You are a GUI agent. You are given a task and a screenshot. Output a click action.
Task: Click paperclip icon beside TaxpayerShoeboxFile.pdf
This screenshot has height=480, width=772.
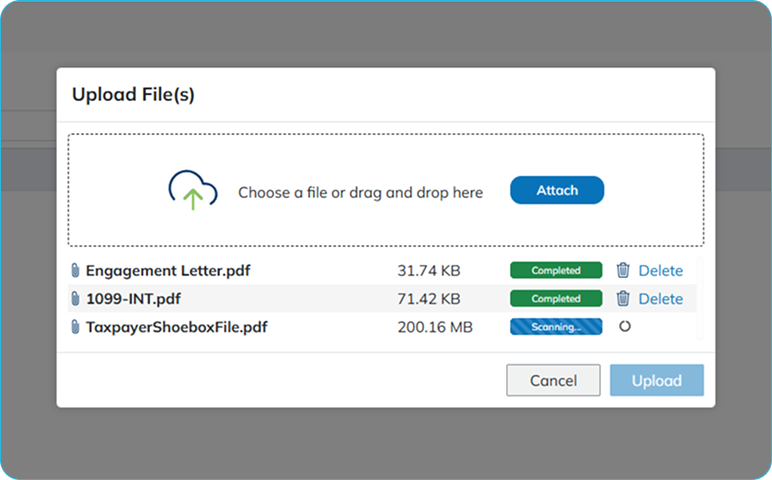[75, 327]
